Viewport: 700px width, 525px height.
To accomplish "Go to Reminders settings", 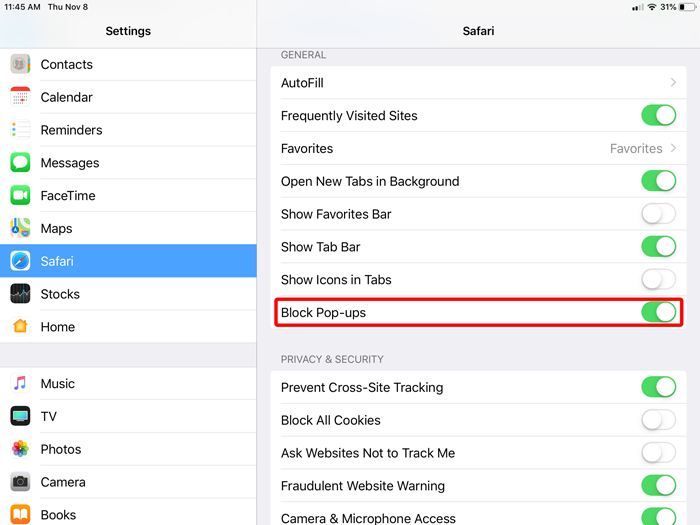I will pos(128,130).
